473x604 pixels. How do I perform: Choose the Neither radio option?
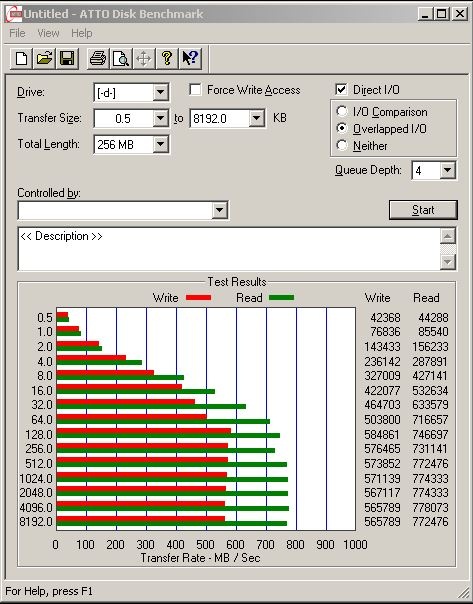pyautogui.click(x=341, y=145)
